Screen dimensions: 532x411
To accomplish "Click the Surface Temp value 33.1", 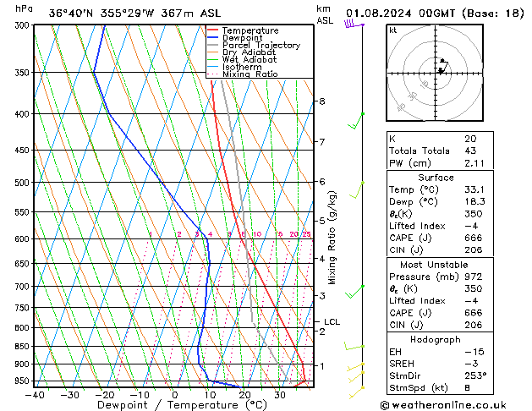I will [x=474, y=189].
